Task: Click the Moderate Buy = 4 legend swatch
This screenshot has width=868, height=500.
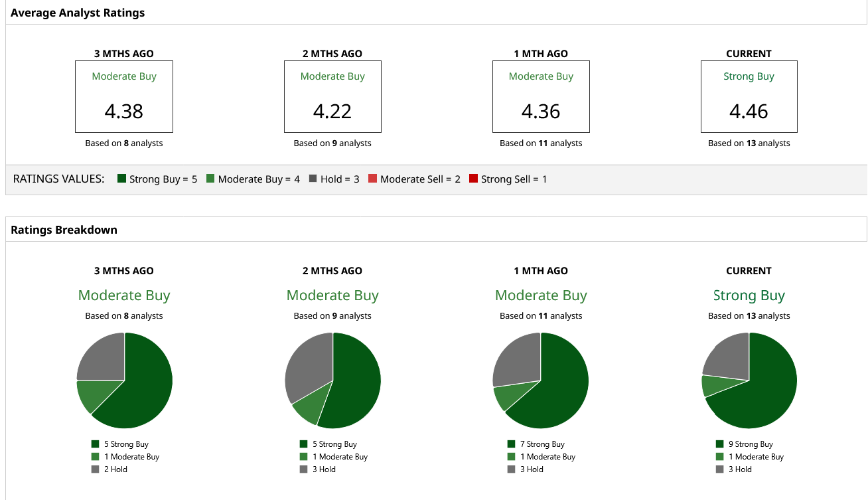Action: pos(210,179)
